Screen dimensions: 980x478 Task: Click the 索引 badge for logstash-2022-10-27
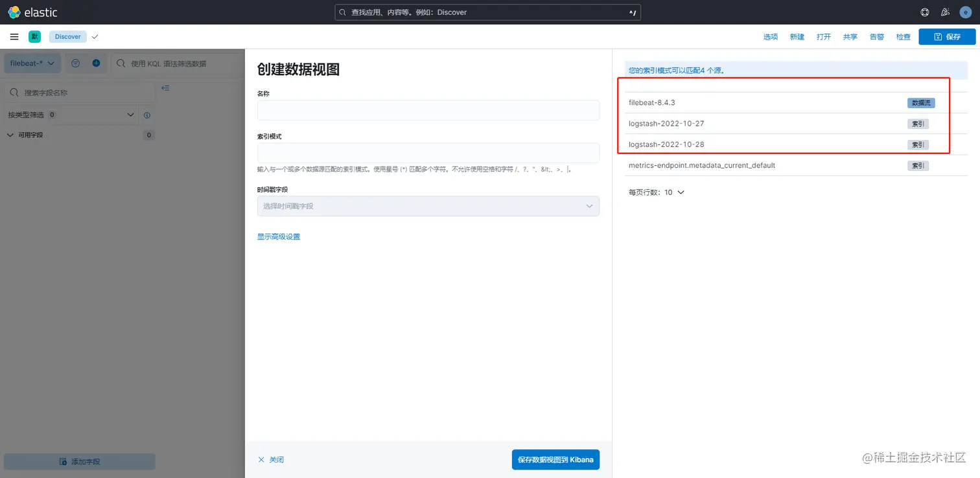pyautogui.click(x=918, y=124)
